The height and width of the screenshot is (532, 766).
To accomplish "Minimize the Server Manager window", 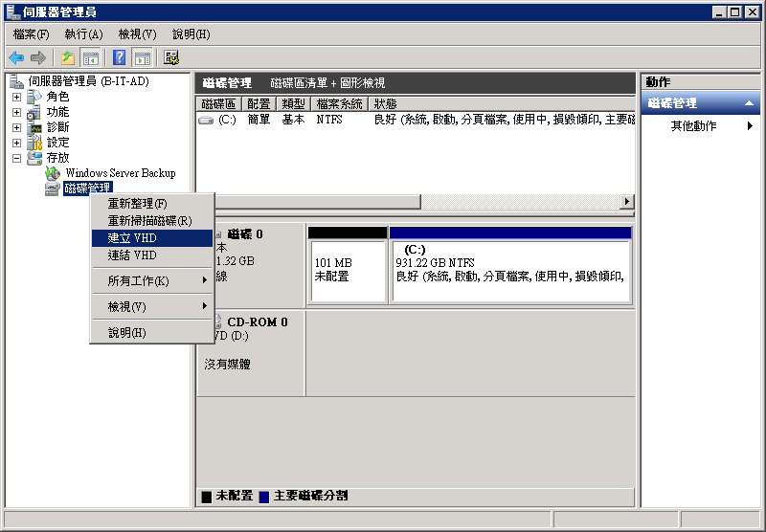I will (x=719, y=11).
